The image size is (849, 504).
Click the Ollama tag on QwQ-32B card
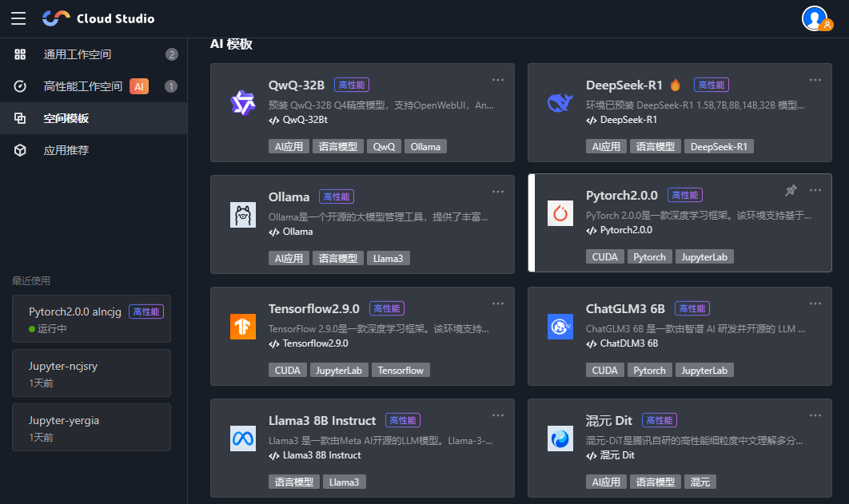[x=425, y=146]
